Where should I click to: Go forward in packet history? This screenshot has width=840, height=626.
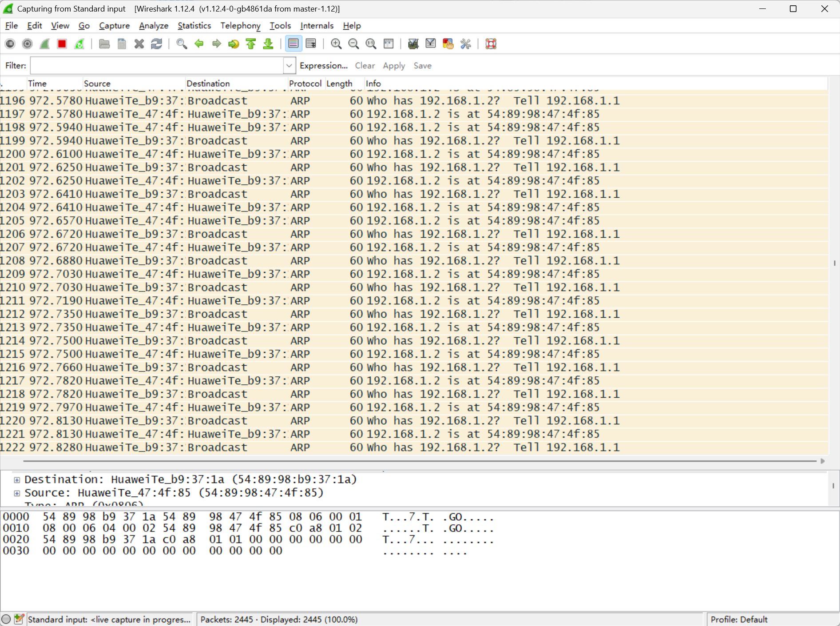(216, 44)
